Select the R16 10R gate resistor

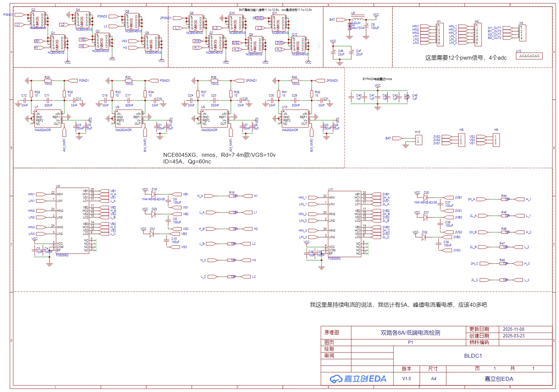[233, 196]
